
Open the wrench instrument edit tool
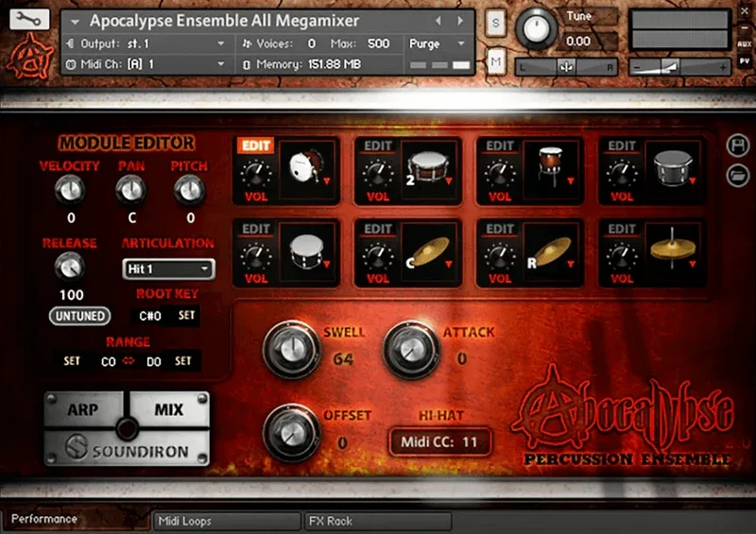29,19
